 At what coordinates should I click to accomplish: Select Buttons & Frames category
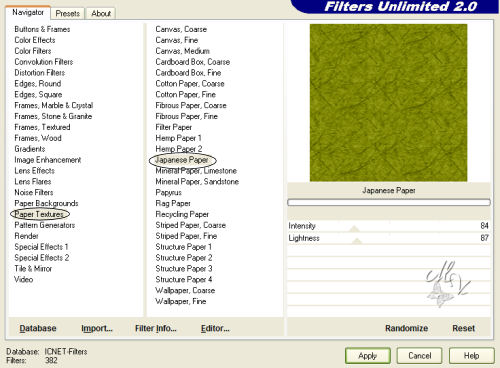coord(42,29)
